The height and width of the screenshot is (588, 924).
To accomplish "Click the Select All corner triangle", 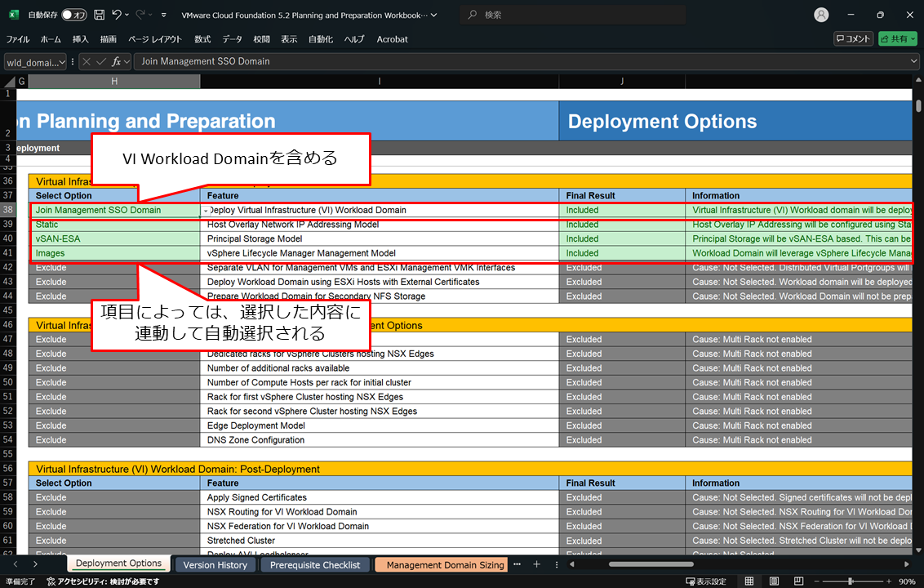I will (10, 82).
